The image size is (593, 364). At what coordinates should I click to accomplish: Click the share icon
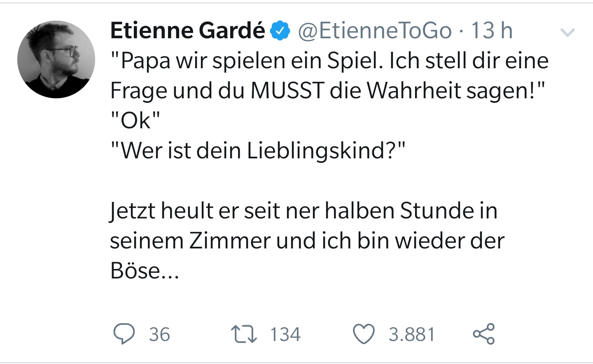click(484, 334)
